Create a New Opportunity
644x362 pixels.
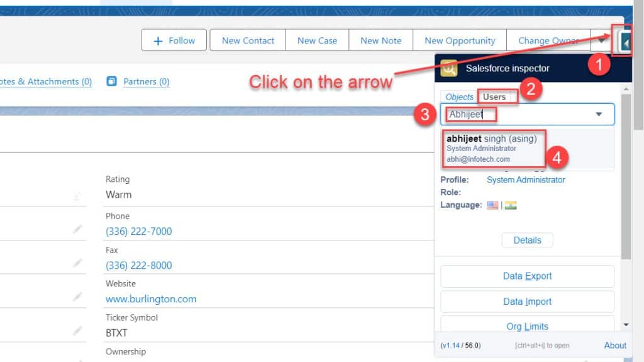point(460,40)
